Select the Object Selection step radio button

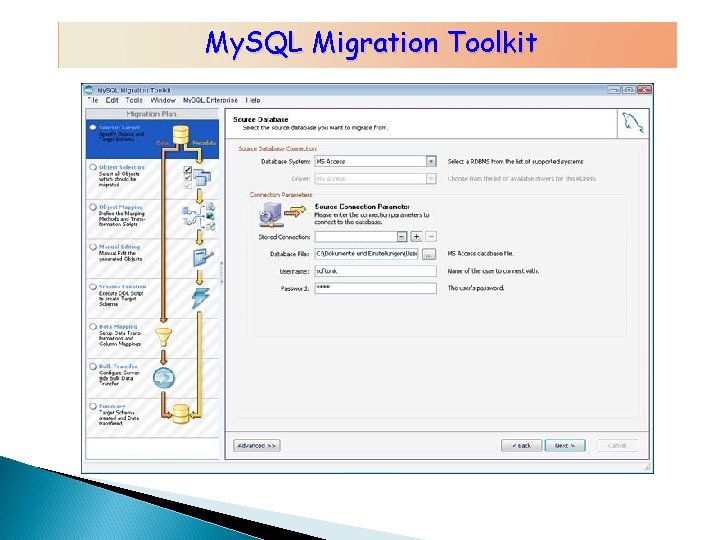(x=93, y=167)
